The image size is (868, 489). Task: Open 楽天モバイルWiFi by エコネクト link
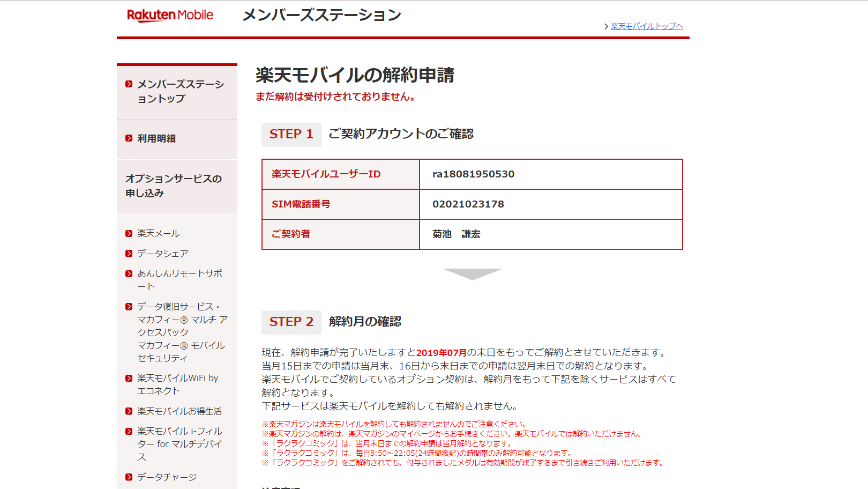pos(178,384)
